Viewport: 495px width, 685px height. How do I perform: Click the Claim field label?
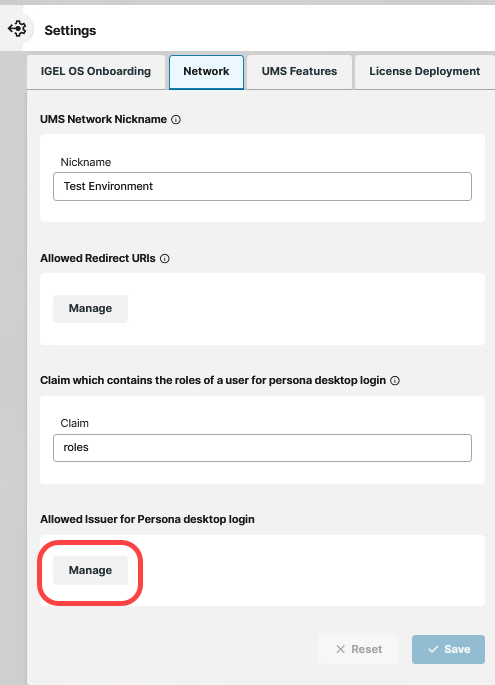tap(75, 423)
